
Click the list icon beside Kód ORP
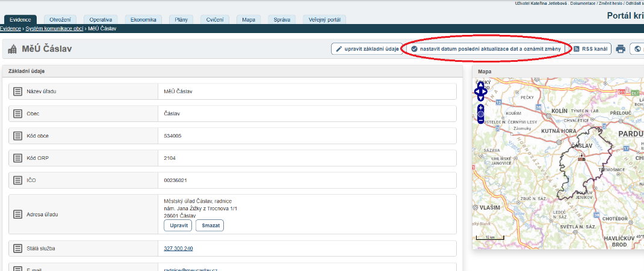(18, 157)
